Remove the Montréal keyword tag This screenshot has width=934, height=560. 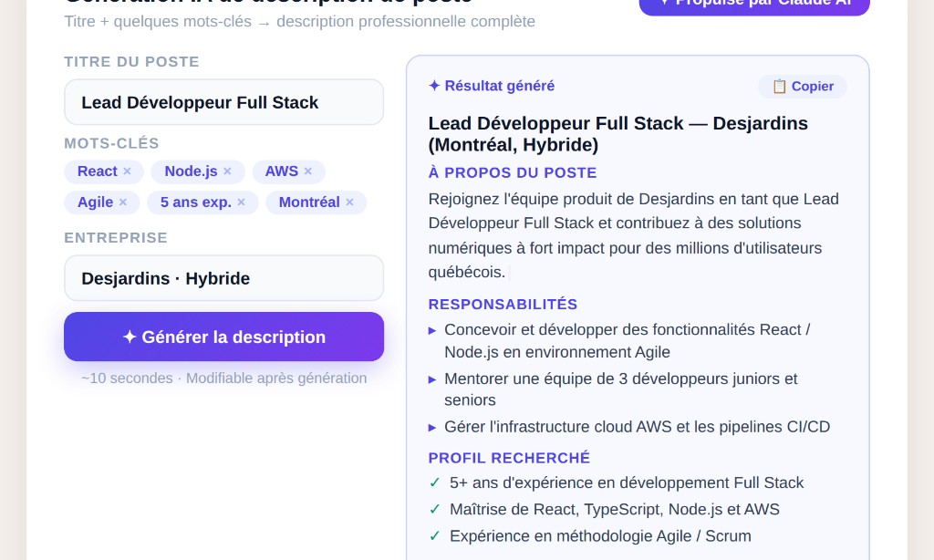click(349, 202)
